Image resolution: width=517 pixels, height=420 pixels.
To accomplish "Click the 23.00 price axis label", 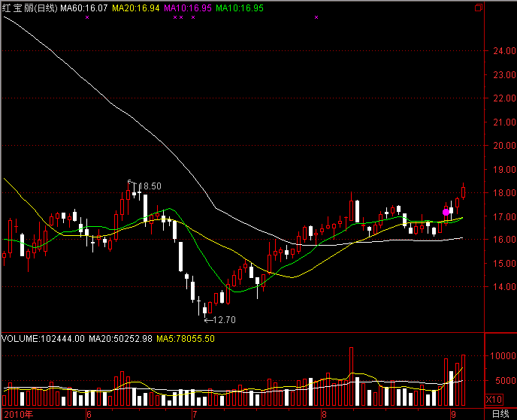I will 504,75.
